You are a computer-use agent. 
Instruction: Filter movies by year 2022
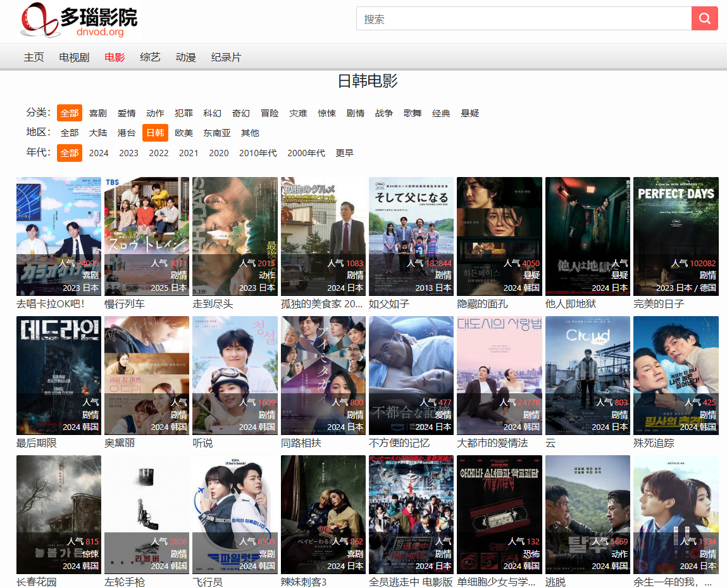pos(159,153)
